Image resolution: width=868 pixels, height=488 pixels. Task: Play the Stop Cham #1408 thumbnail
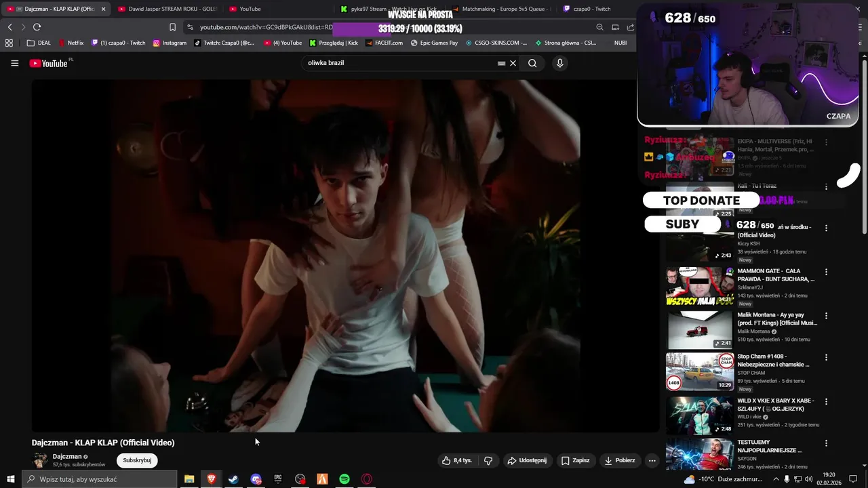700,371
